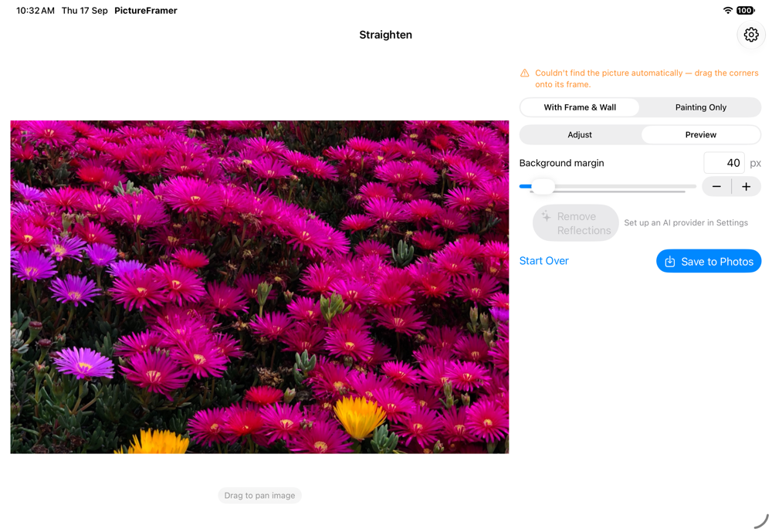Click Start Over link
Image resolution: width=772 pixels, height=532 pixels.
pos(543,261)
